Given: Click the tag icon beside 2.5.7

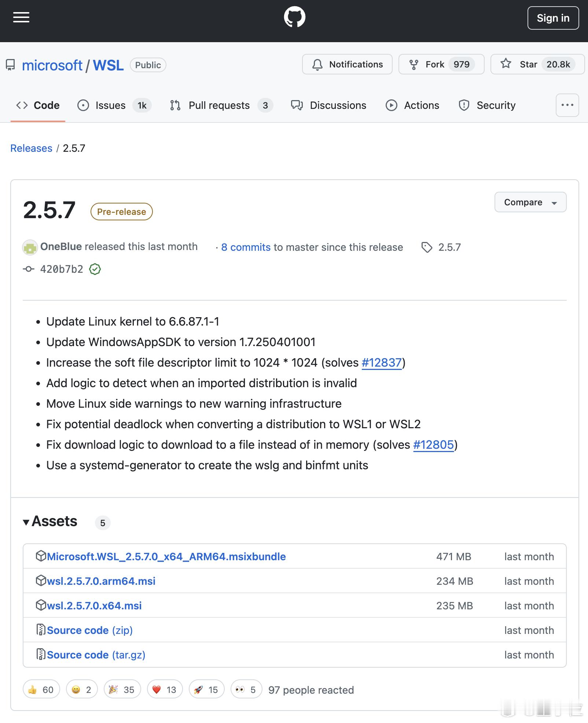Looking at the screenshot, I should click(x=427, y=247).
